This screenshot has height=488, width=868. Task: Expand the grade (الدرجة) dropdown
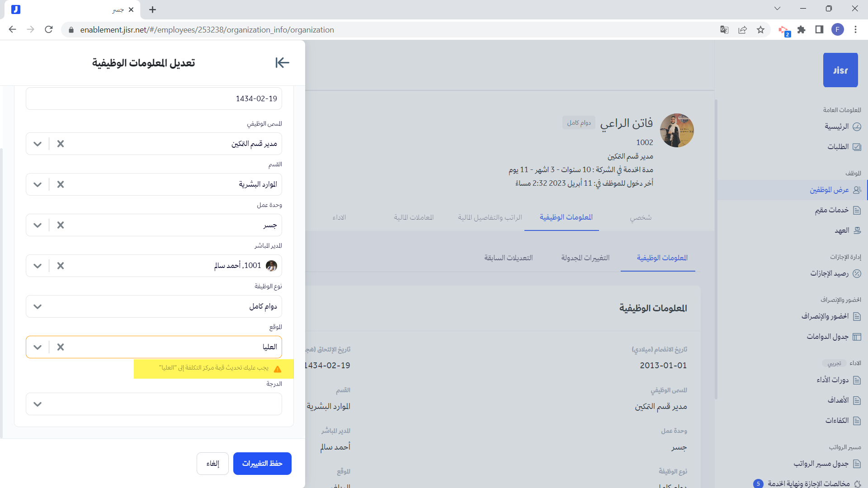pyautogui.click(x=38, y=404)
